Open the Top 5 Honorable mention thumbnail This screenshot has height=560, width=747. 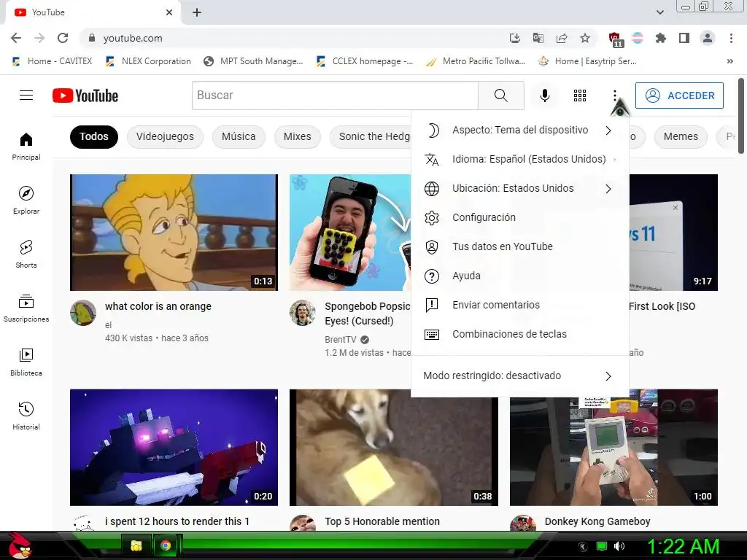coord(394,447)
